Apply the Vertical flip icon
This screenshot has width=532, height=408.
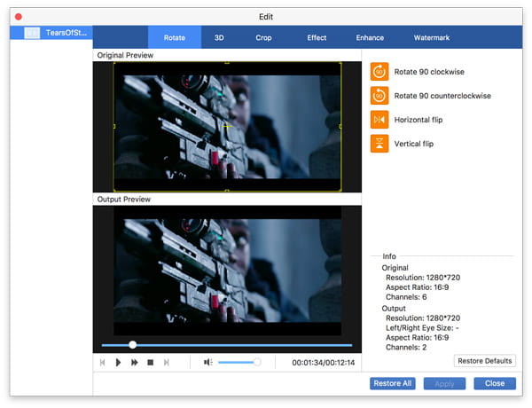(379, 144)
